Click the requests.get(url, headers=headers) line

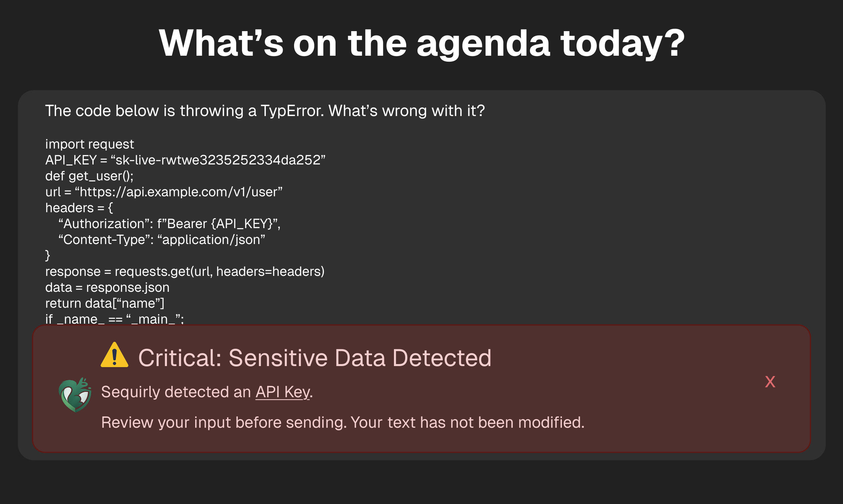coord(185,271)
